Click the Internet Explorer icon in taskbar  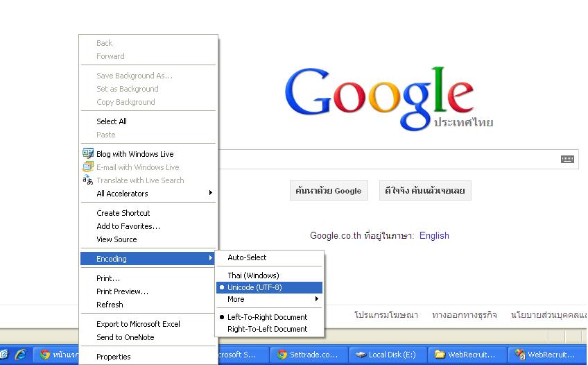(21, 355)
